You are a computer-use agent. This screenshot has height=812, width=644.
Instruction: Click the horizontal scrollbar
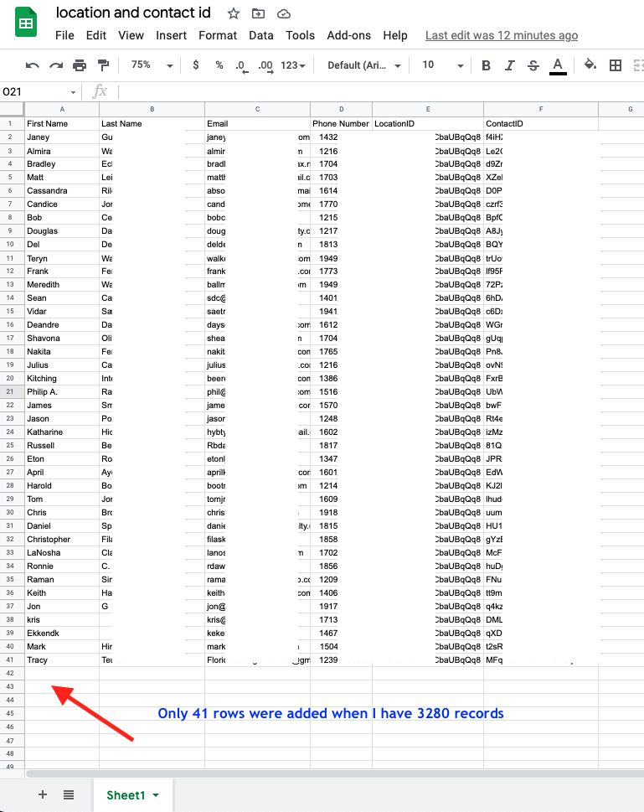tap(334, 773)
